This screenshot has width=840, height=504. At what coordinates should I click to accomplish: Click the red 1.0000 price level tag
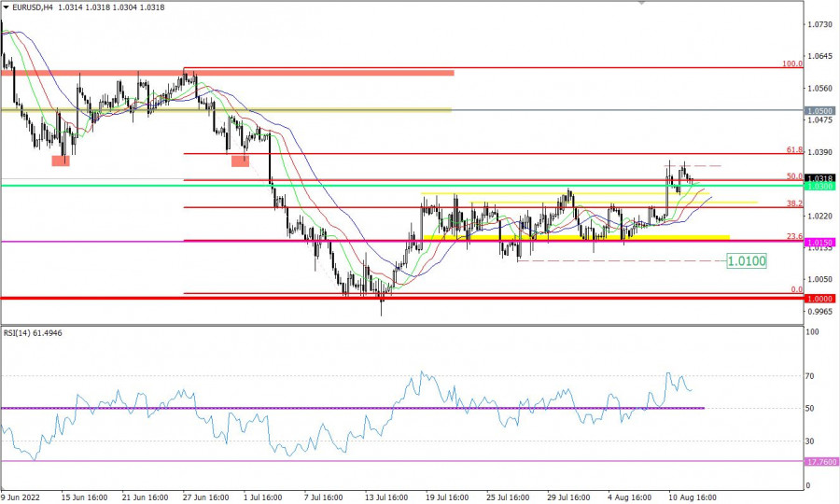point(819,299)
